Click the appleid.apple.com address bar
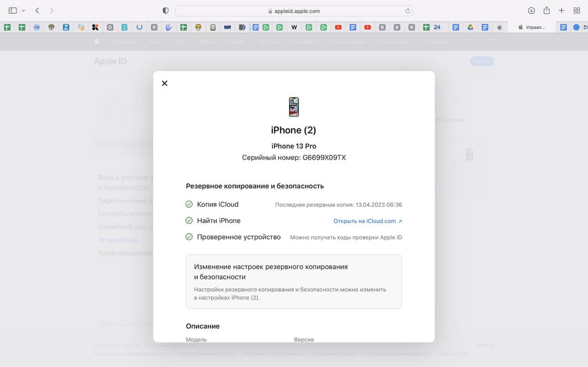The width and height of the screenshot is (588, 367). tap(294, 11)
